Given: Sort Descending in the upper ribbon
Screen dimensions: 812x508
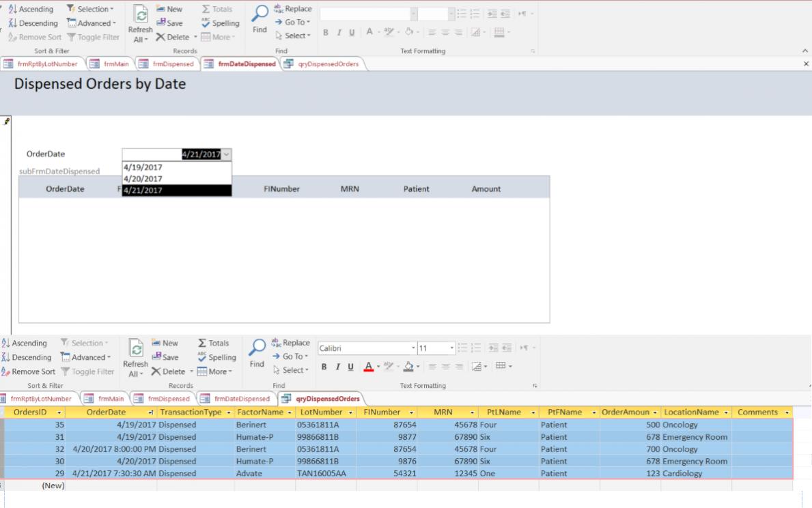Looking at the screenshot, I should 33,23.
